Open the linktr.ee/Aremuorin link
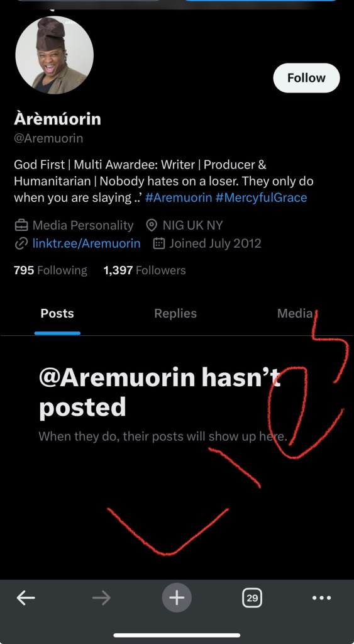354x644 pixels. (x=86, y=243)
